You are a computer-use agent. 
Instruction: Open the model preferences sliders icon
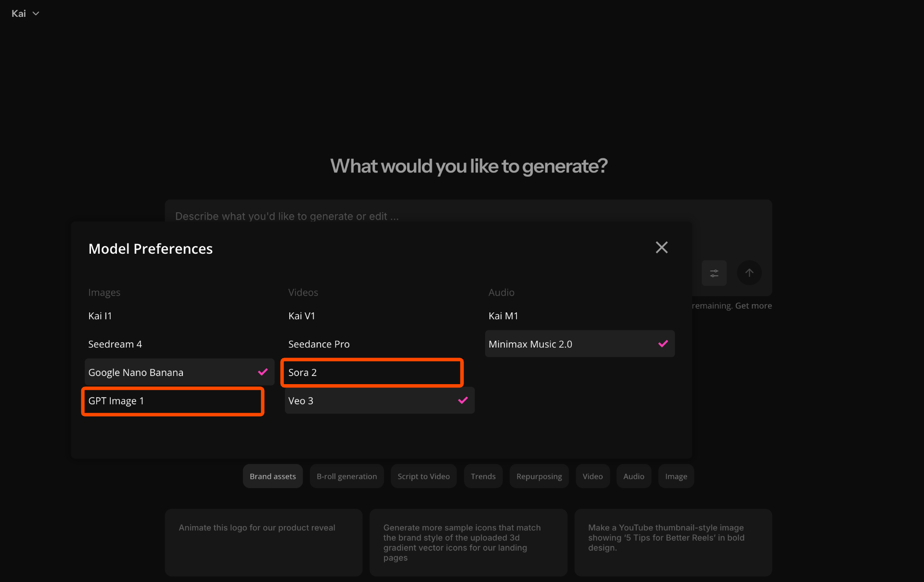(714, 273)
